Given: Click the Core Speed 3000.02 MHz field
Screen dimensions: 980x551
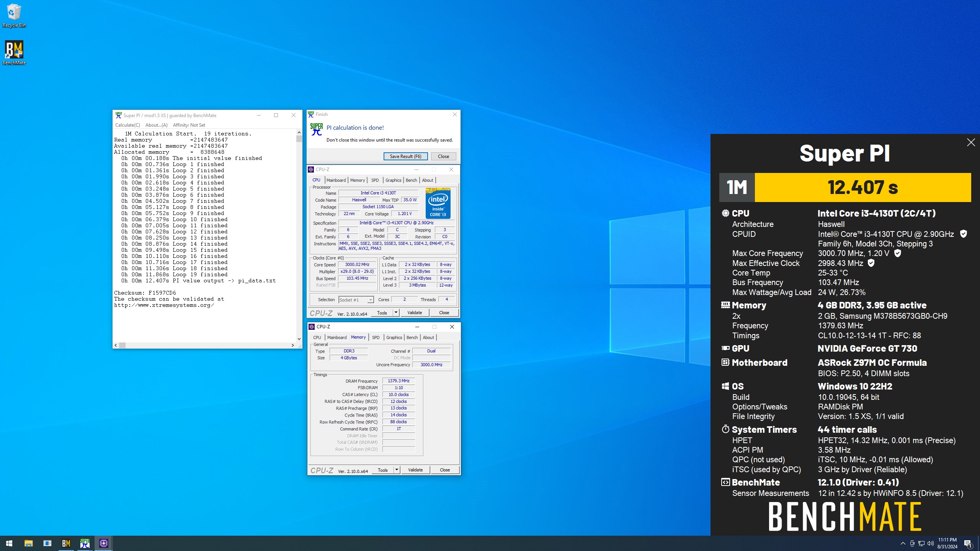Looking at the screenshot, I should click(x=357, y=264).
